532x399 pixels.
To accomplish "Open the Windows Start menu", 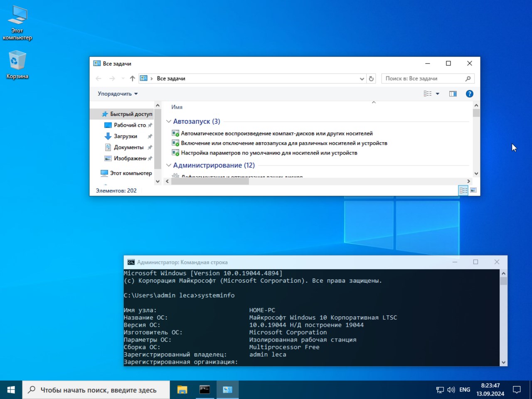I will (x=11, y=390).
